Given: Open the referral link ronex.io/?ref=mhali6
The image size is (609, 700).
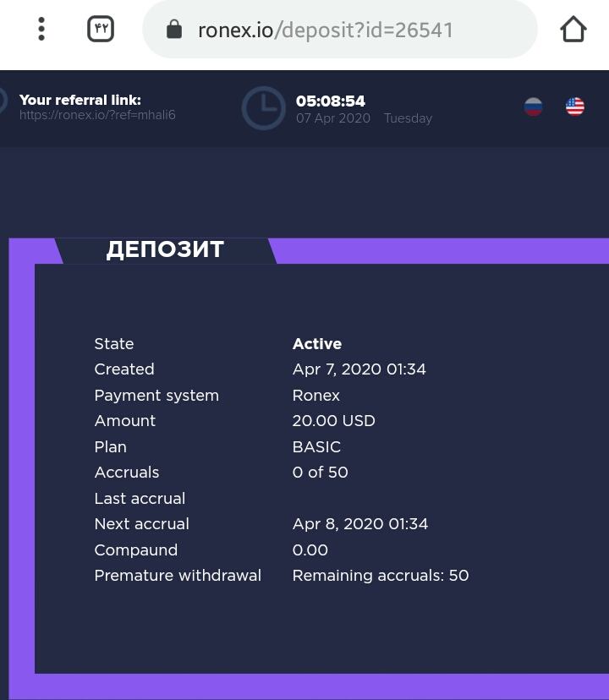Looking at the screenshot, I should click(x=97, y=115).
